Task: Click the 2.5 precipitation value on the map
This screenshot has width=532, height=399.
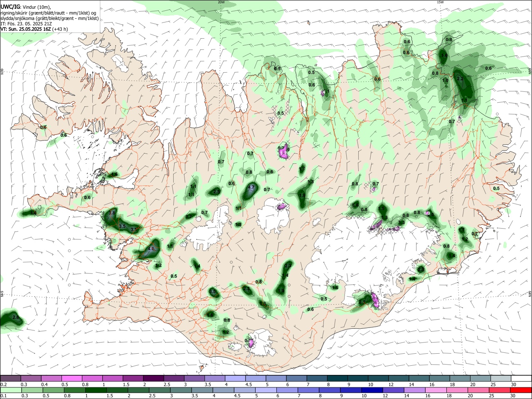Action: coord(217,192)
